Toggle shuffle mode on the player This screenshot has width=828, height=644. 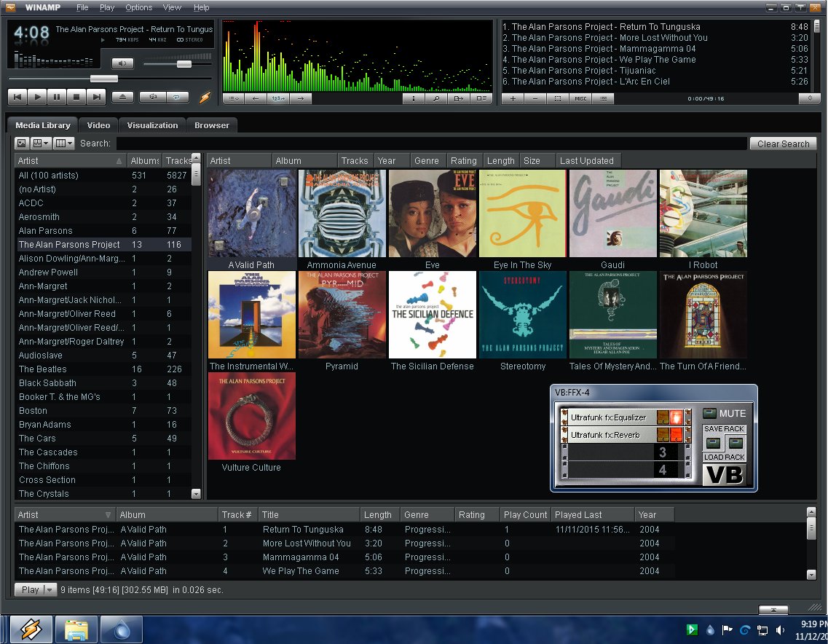point(153,97)
